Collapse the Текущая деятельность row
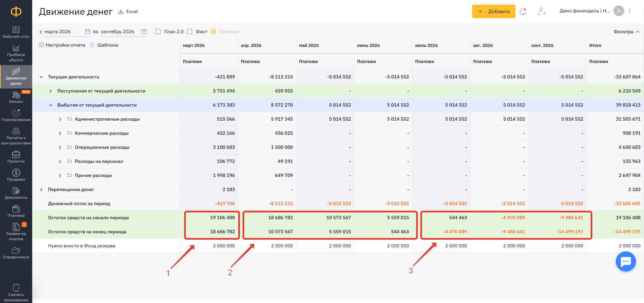 pos(41,77)
